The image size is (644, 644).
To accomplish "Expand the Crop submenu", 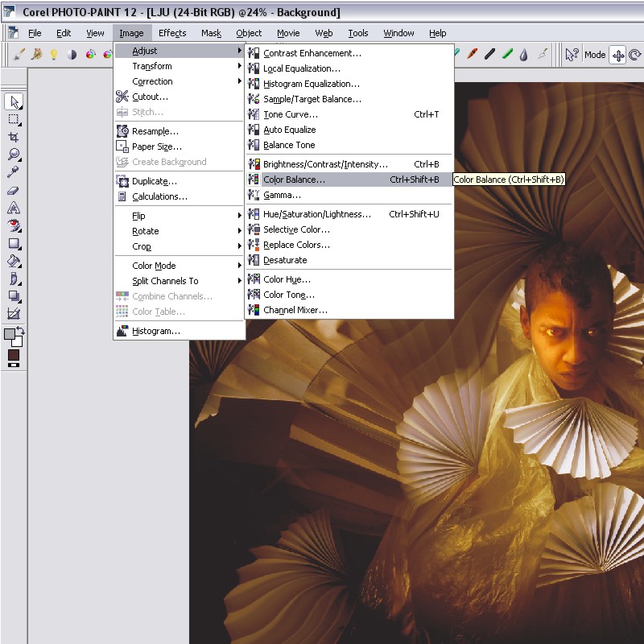I will coord(179,246).
